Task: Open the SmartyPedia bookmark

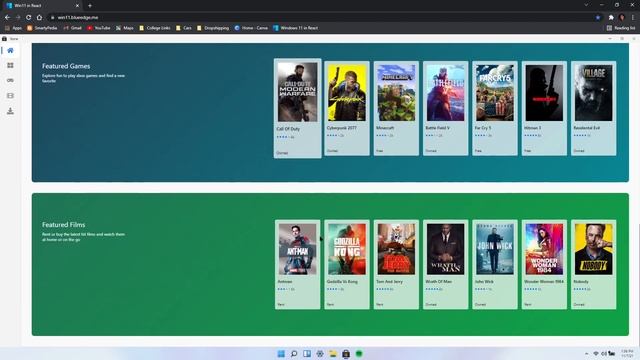Action: [42, 28]
